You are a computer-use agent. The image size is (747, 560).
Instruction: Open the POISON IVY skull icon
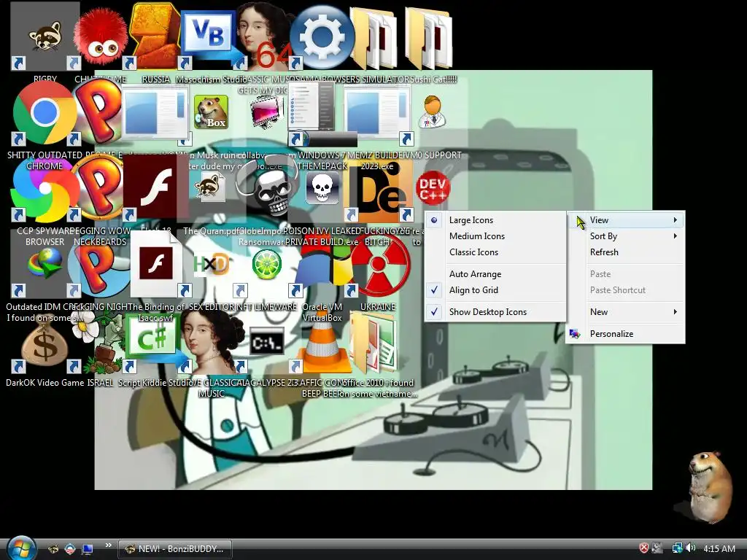(322, 187)
